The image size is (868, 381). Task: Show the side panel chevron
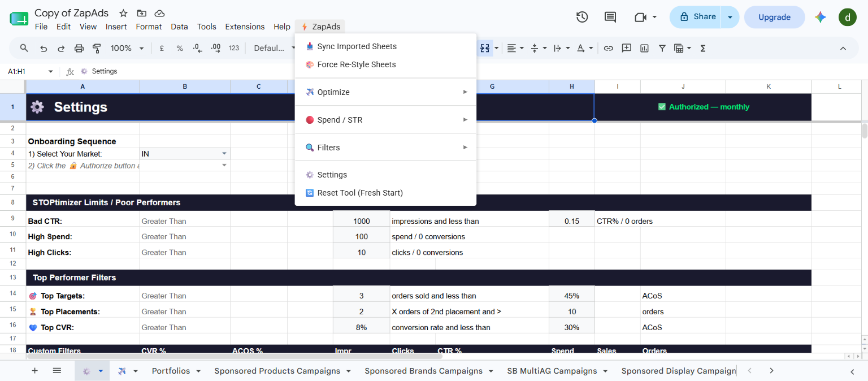click(852, 371)
